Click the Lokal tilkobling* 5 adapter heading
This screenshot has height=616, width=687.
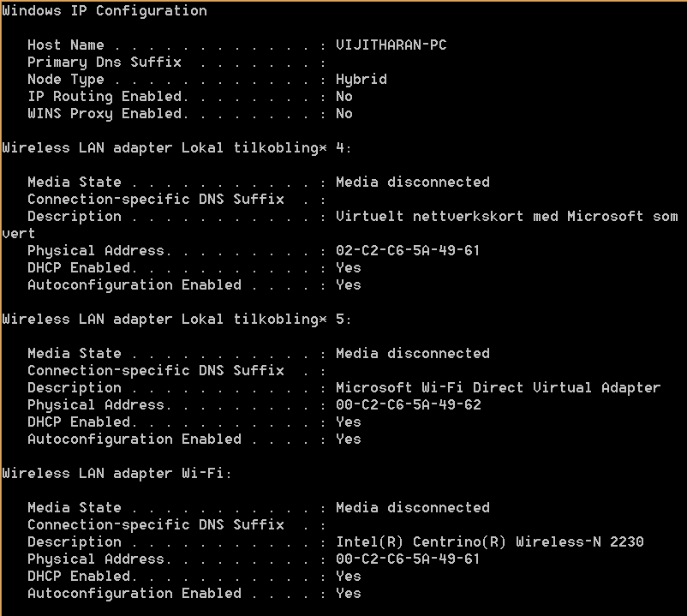176,320
